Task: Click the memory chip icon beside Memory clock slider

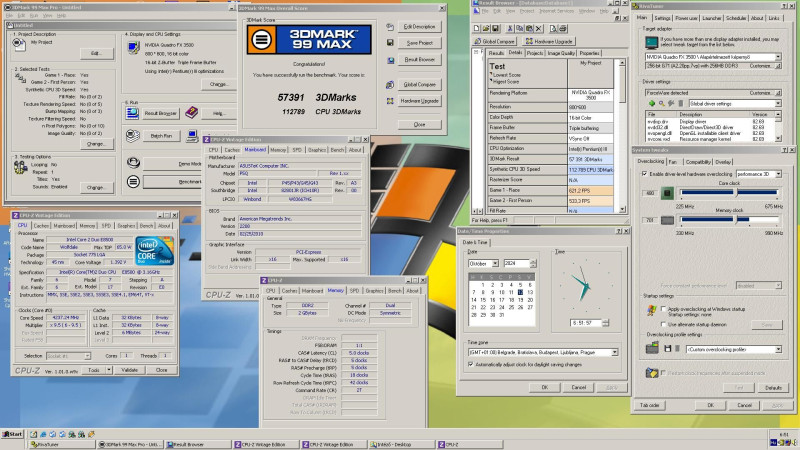Action: 667,220
